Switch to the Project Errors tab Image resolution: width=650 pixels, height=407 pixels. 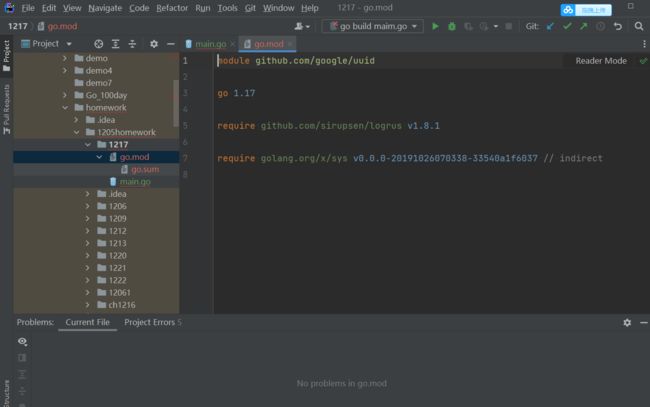(x=152, y=322)
